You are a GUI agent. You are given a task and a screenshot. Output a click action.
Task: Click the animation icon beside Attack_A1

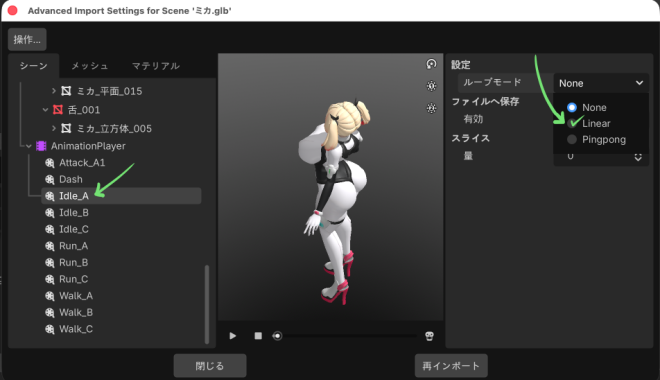click(50, 163)
